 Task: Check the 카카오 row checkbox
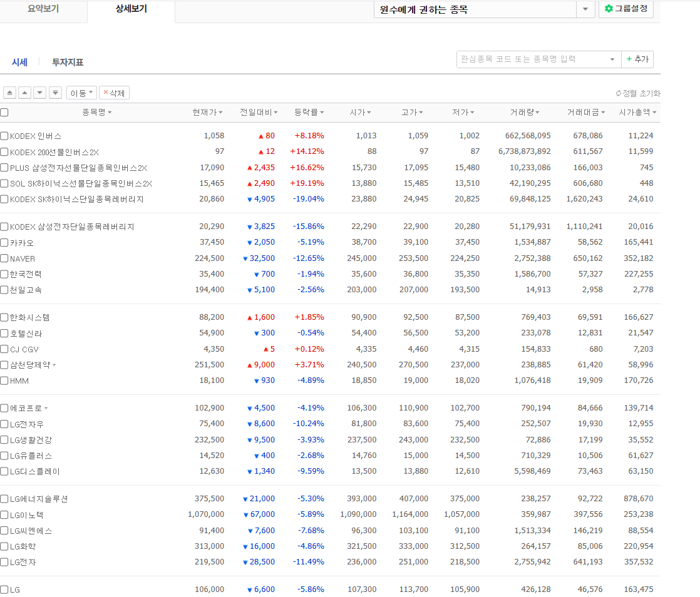4,242
